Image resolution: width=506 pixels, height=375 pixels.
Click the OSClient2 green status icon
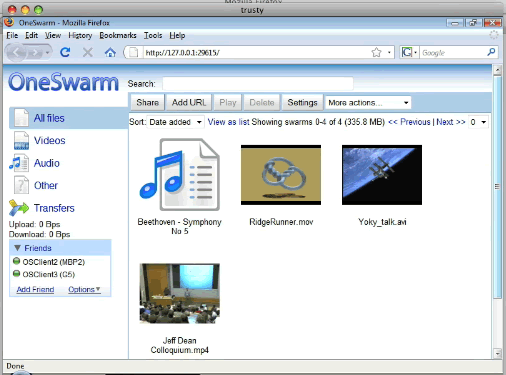point(16,261)
